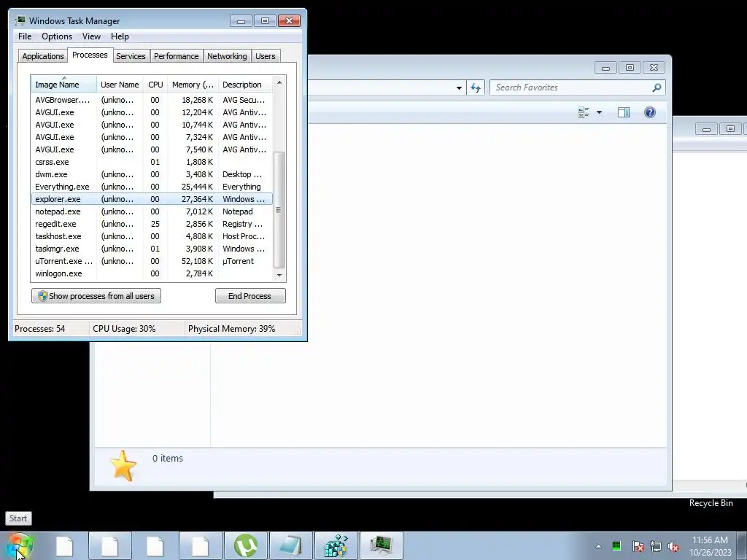Switch to Applications tab
The width and height of the screenshot is (747, 560).
point(43,56)
